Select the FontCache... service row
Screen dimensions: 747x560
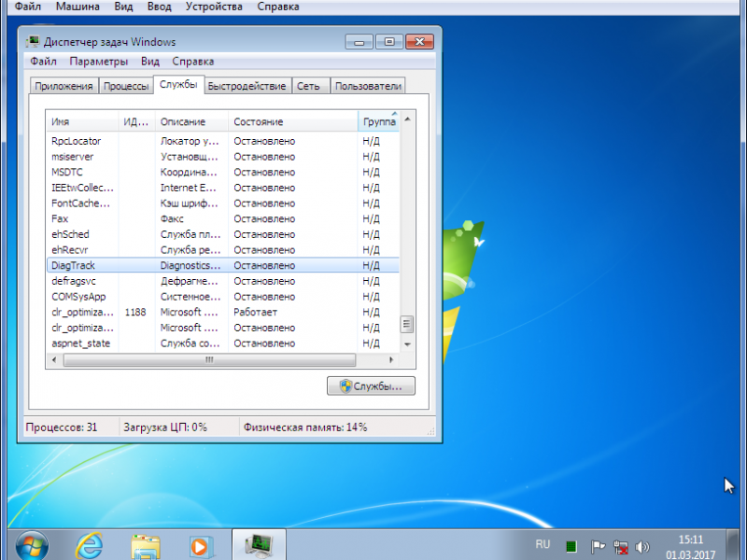(223, 203)
